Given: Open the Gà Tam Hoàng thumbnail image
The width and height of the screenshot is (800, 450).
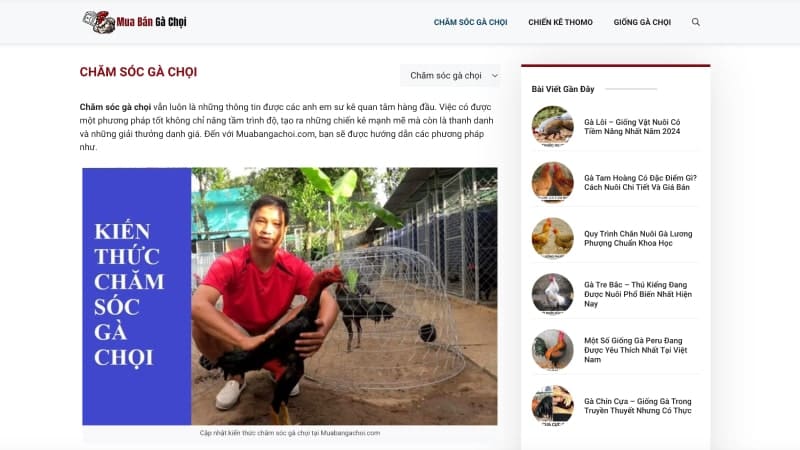Looking at the screenshot, I should pos(552,182).
